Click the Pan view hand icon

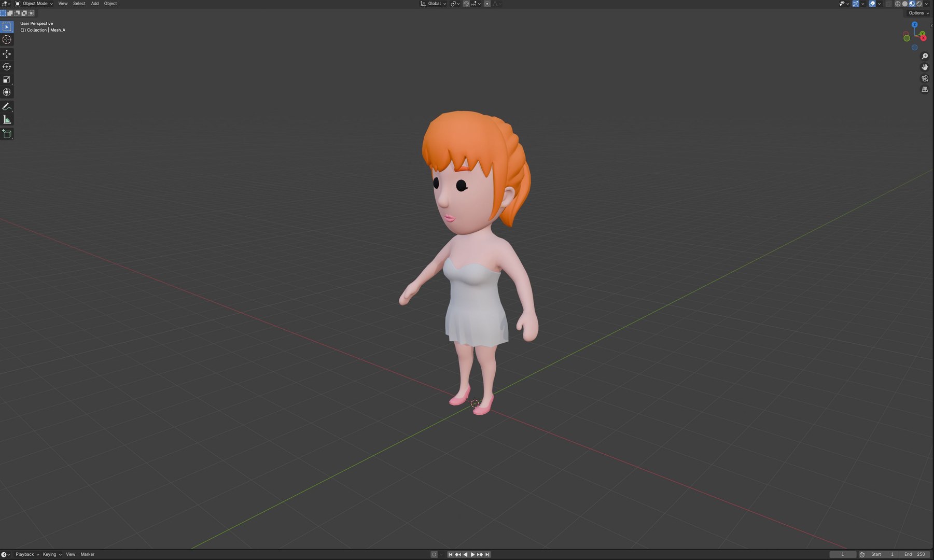pyautogui.click(x=925, y=67)
